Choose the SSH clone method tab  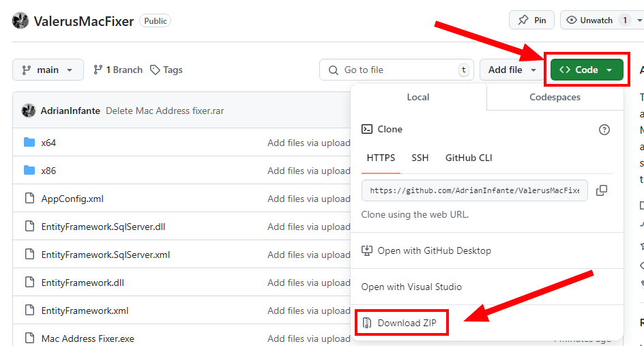(x=420, y=158)
